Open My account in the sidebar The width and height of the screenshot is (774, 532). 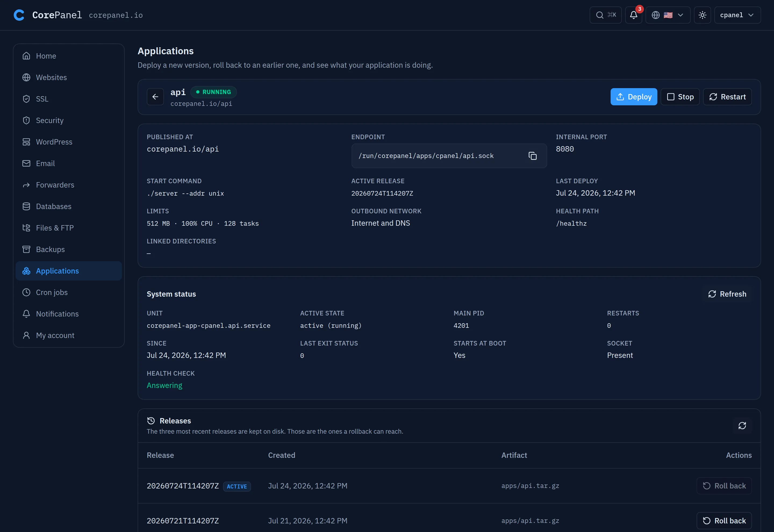click(69, 335)
